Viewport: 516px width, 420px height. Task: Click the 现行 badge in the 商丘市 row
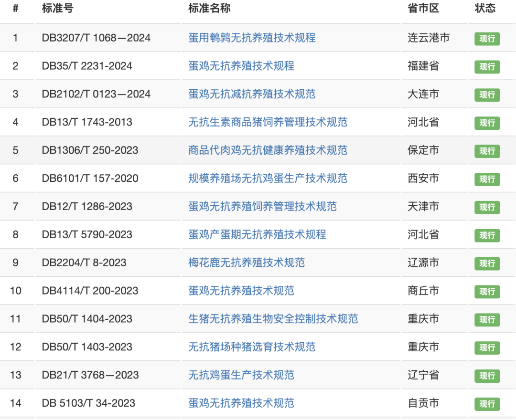487,292
